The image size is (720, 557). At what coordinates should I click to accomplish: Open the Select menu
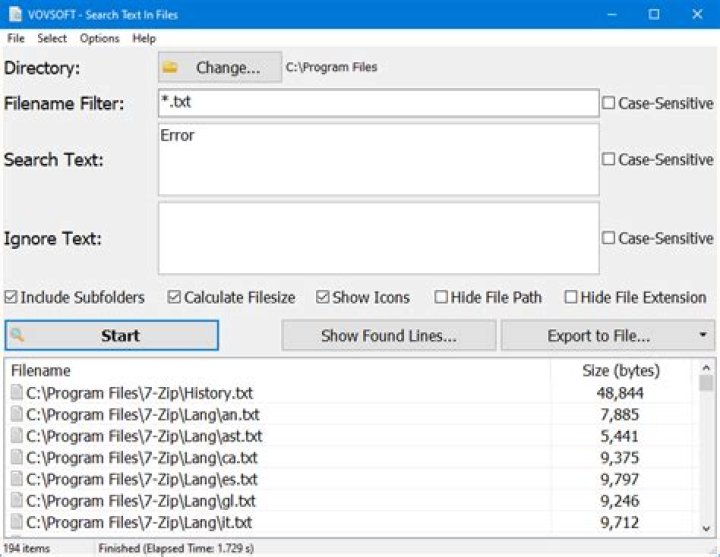pos(52,39)
